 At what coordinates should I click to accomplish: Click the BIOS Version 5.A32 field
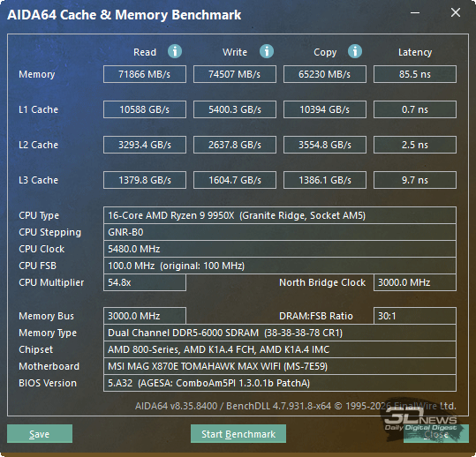click(280, 383)
